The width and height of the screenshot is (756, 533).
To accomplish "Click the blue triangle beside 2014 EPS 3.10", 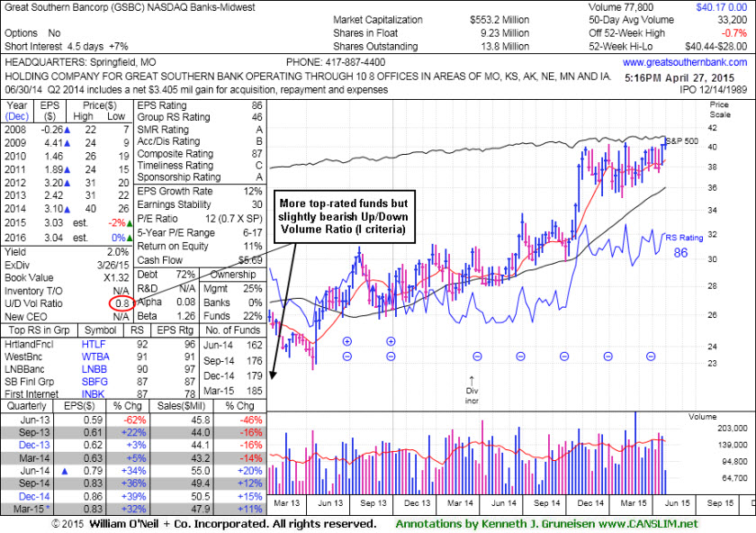I will (x=67, y=210).
